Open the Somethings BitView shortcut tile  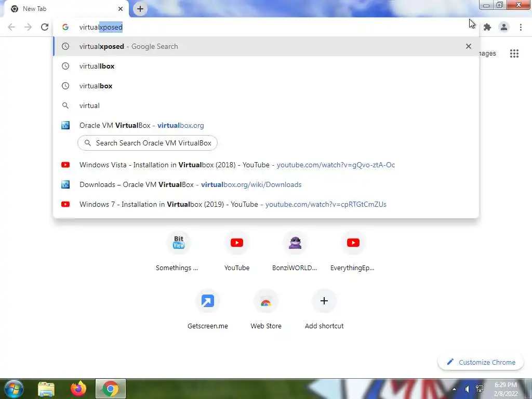[179, 251]
